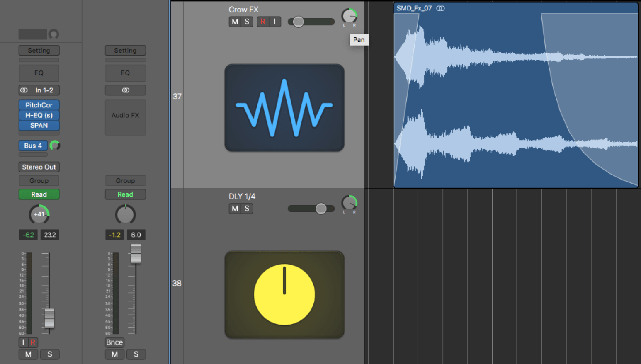Open the Setting menu on first channel strip
This screenshot has height=364, width=641.
pyautogui.click(x=39, y=51)
